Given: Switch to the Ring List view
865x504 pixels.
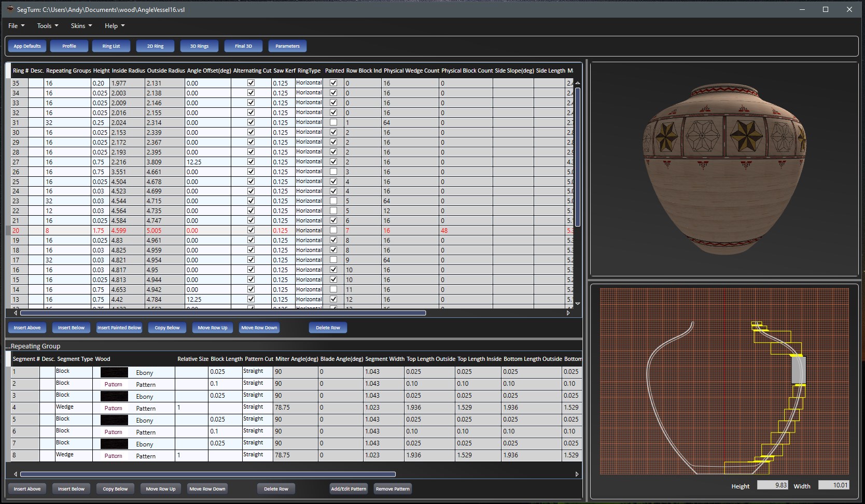Looking at the screenshot, I should [x=111, y=46].
